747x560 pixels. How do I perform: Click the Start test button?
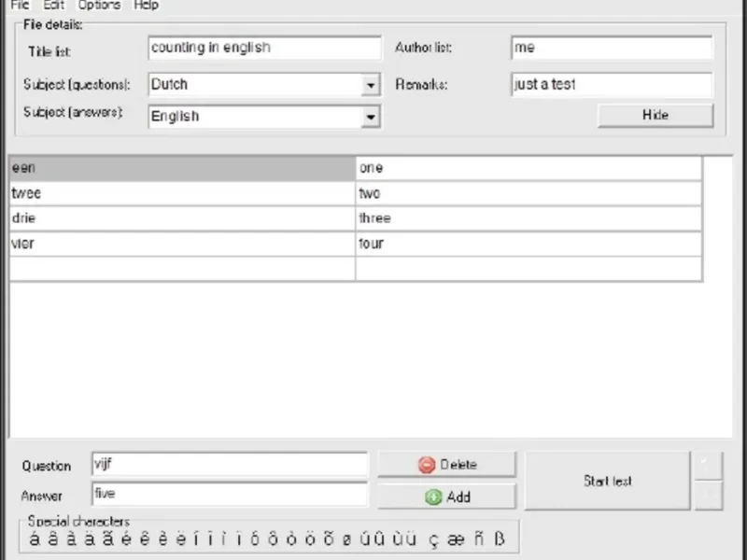click(608, 481)
